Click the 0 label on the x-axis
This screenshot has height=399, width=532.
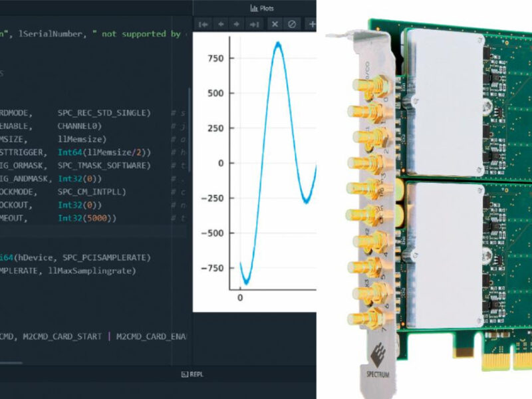239,299
